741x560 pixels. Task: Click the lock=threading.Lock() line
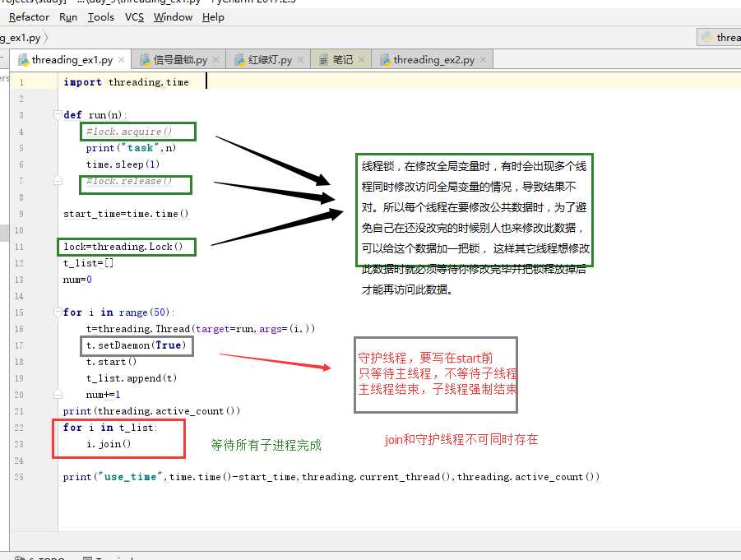click(123, 247)
